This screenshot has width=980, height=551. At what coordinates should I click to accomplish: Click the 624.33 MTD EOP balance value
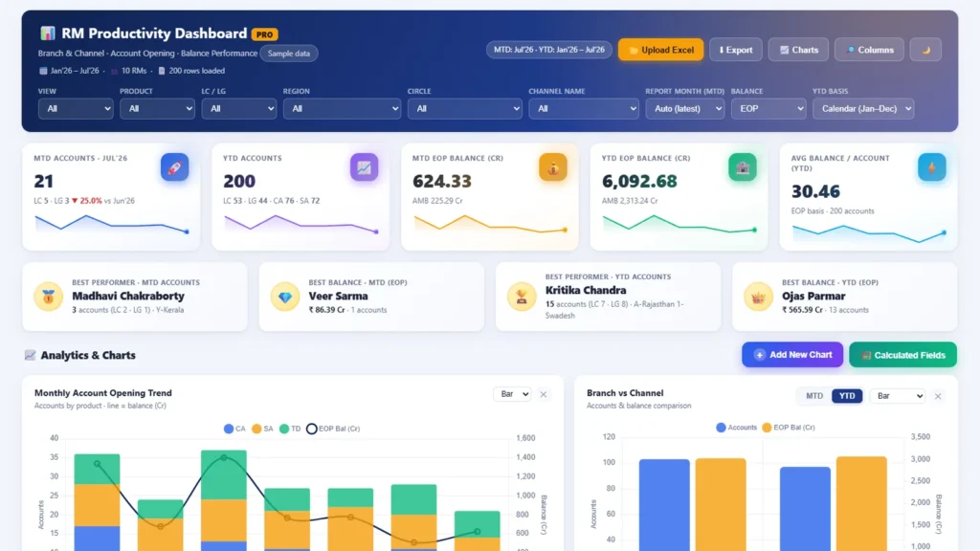point(442,181)
